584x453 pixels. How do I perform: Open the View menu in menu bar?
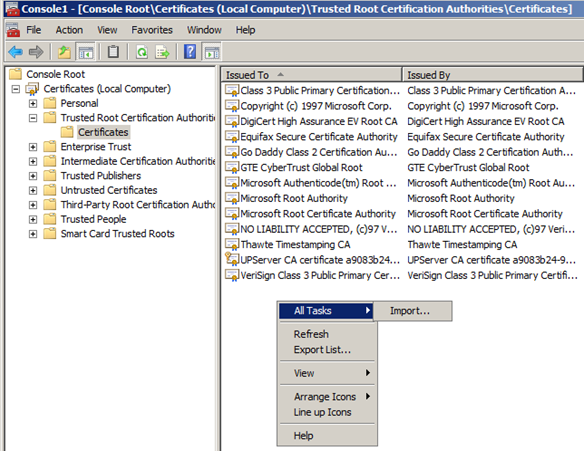point(107,30)
